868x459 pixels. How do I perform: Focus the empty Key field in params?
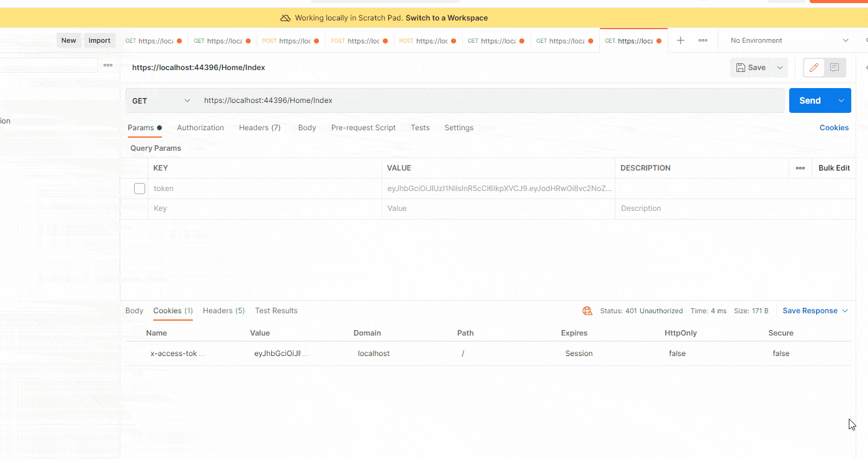(x=265, y=209)
